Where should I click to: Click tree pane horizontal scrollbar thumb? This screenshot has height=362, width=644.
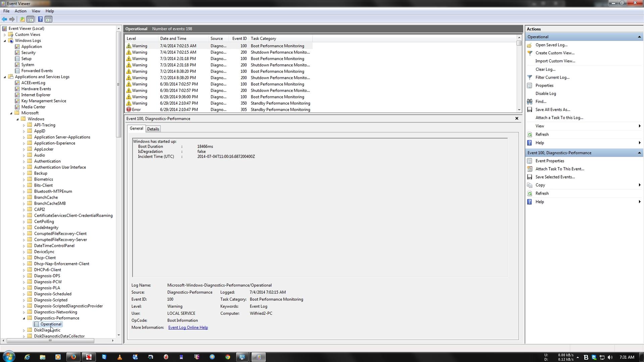tap(50, 341)
